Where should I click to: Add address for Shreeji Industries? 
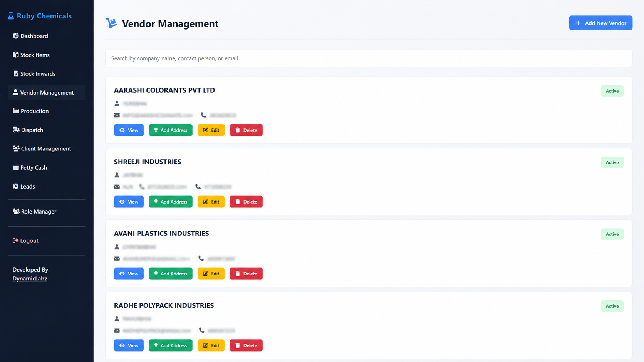click(x=171, y=202)
